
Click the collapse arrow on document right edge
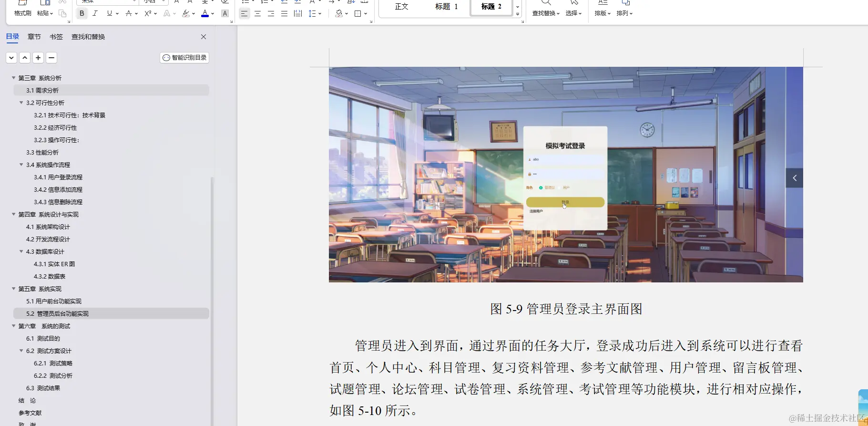(x=795, y=178)
